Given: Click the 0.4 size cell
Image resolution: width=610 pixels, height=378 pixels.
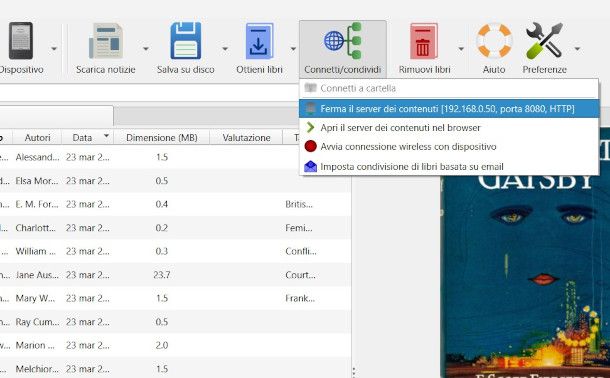Looking at the screenshot, I should [161, 204].
